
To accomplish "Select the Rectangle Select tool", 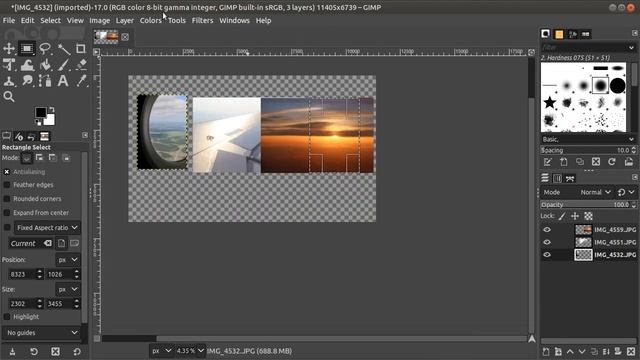I will pos(27,49).
